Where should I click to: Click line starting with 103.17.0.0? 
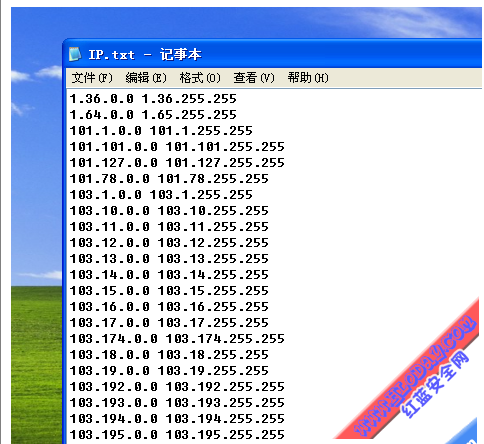pyautogui.click(x=169, y=323)
